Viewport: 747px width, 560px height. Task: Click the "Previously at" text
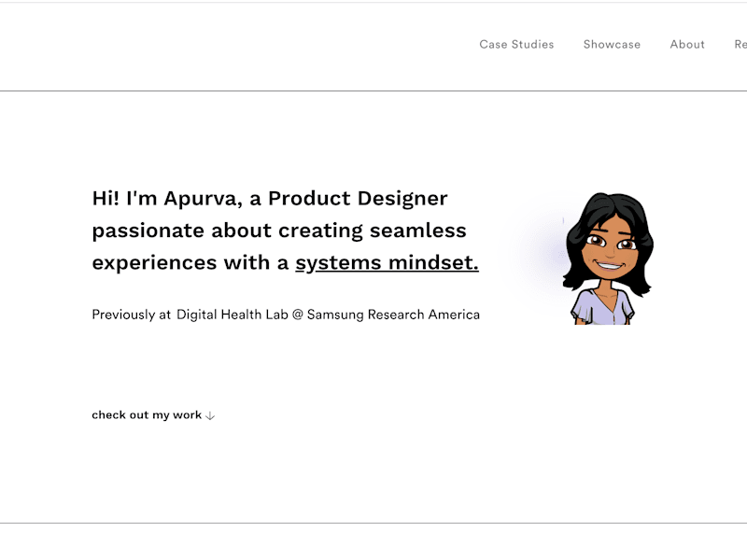pos(131,315)
